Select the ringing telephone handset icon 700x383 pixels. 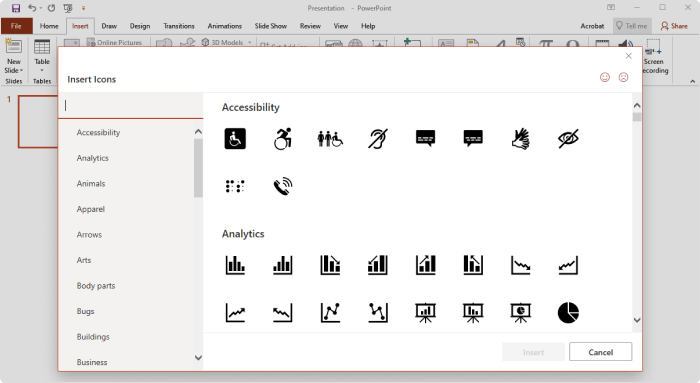(283, 186)
